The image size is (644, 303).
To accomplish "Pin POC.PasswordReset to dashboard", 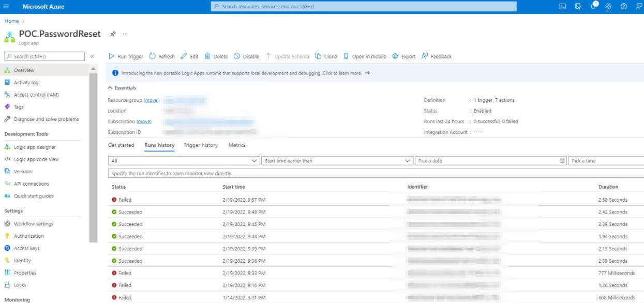I will tap(112, 33).
